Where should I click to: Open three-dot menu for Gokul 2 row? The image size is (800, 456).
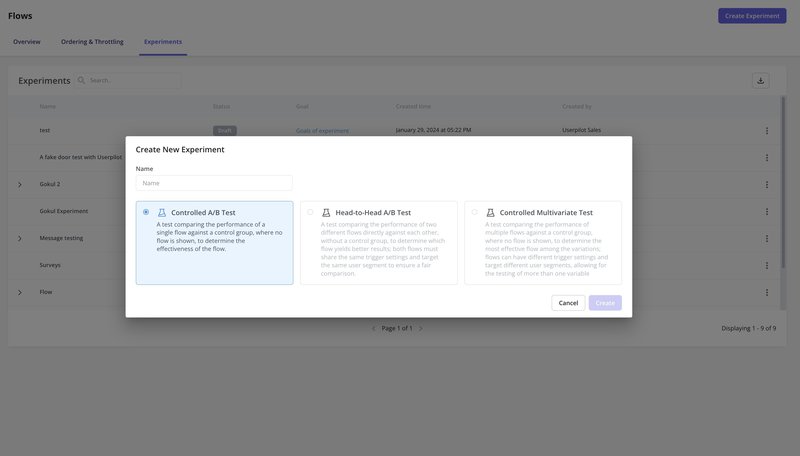tap(767, 184)
